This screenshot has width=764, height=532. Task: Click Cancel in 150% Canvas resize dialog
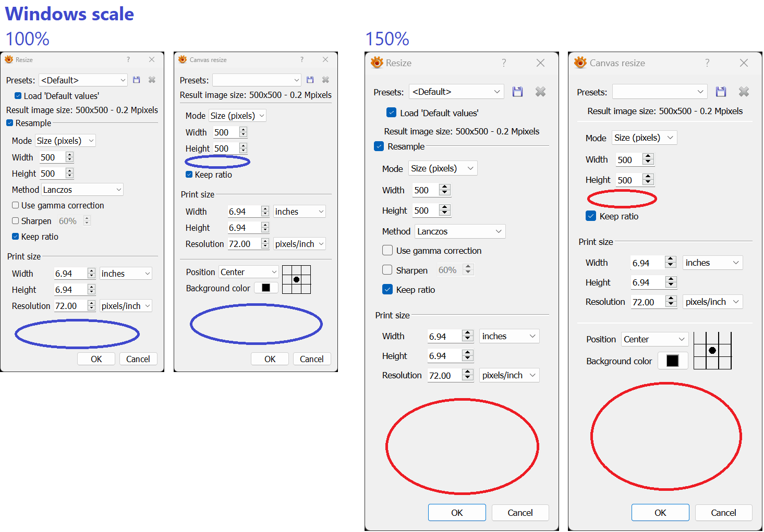coord(724,513)
